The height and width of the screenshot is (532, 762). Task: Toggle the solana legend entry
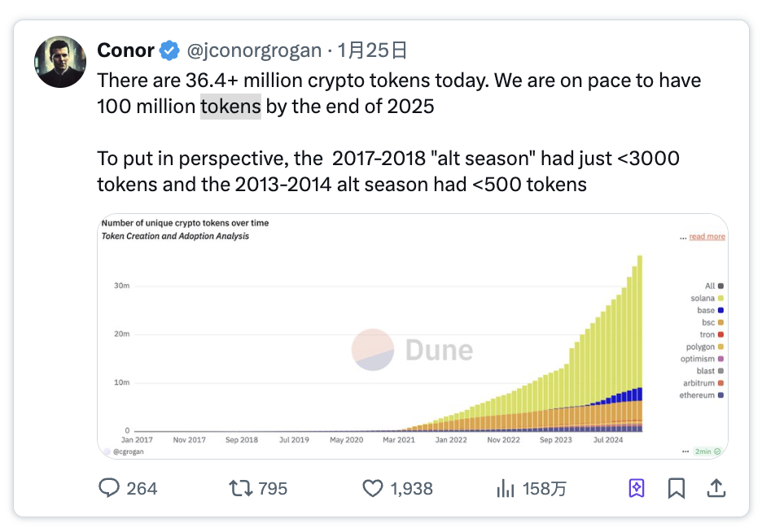pos(707,298)
